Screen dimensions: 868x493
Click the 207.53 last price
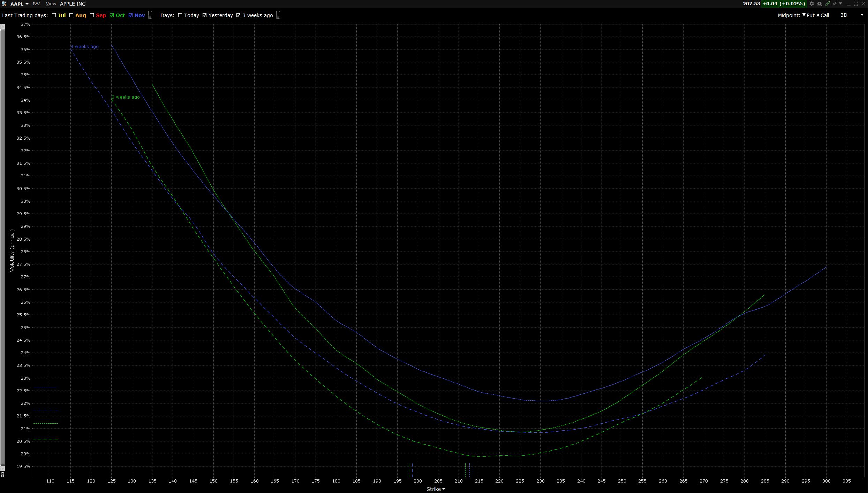tap(752, 4)
